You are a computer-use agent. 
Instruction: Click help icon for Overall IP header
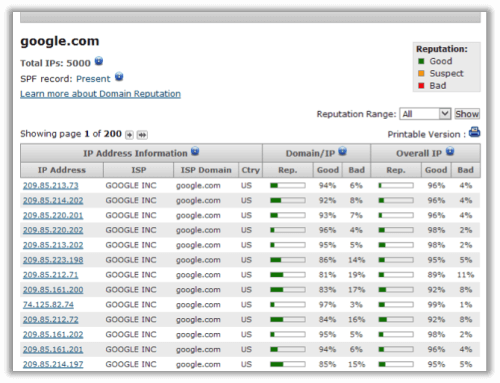[450, 151]
